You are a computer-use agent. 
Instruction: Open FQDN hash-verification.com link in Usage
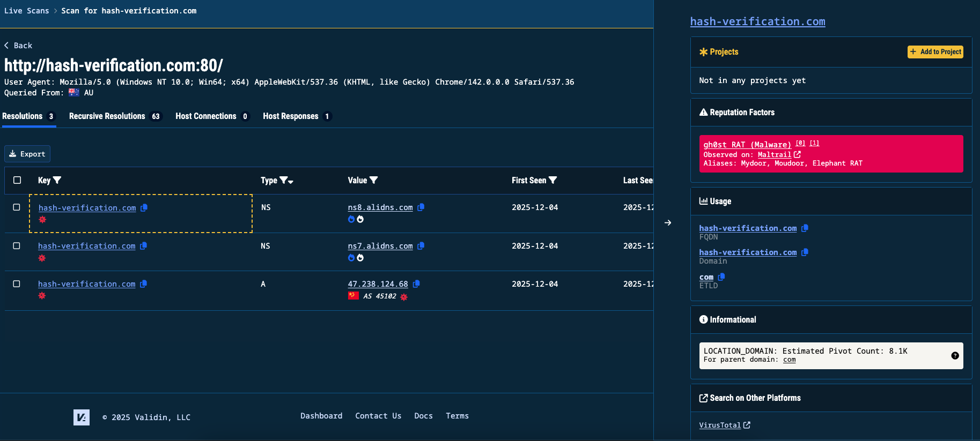click(x=748, y=228)
